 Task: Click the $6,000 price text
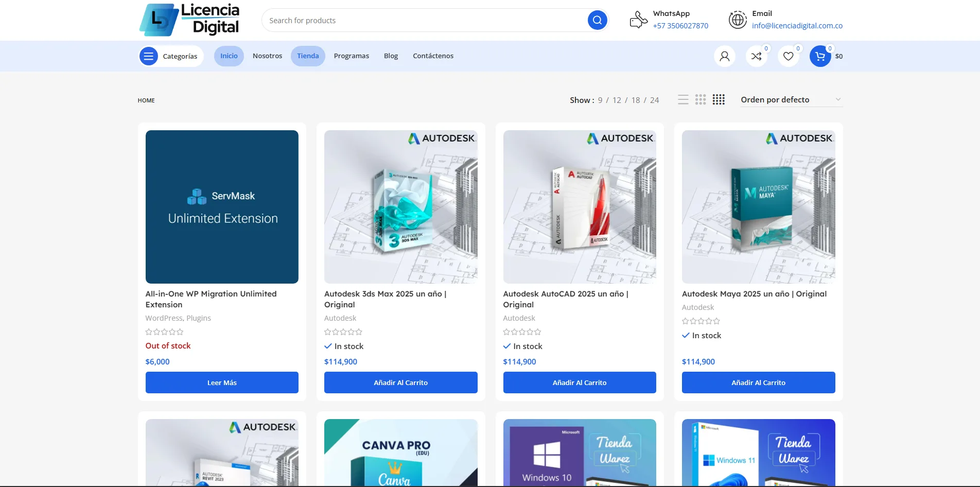point(157,362)
